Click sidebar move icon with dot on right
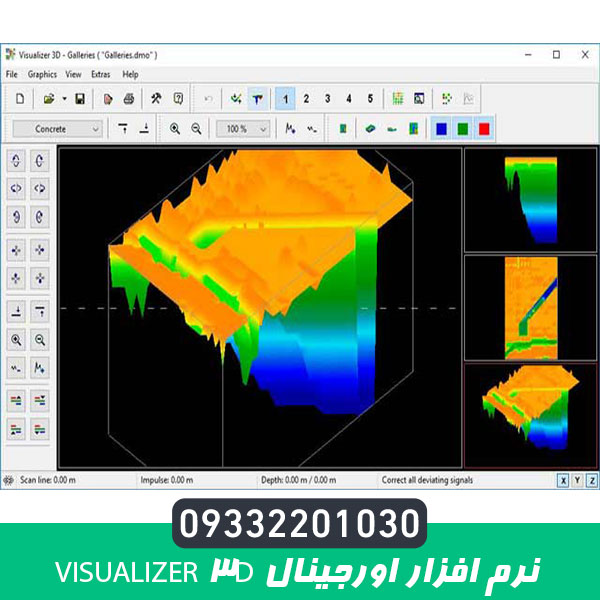The height and width of the screenshot is (600, 600). pos(40,250)
